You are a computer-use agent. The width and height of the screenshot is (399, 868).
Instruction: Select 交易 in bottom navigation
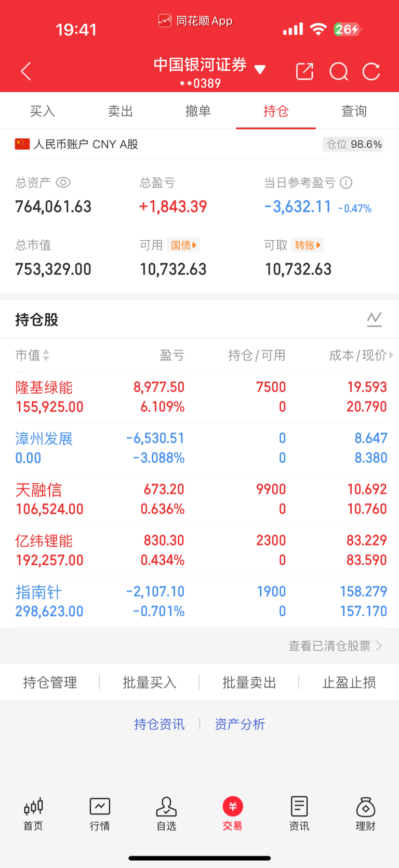(233, 814)
